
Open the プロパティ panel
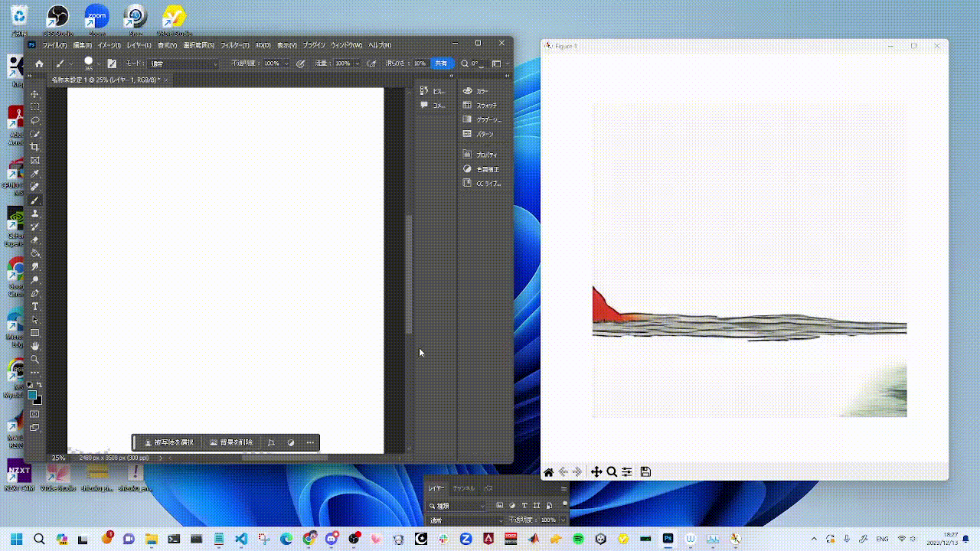pos(480,155)
